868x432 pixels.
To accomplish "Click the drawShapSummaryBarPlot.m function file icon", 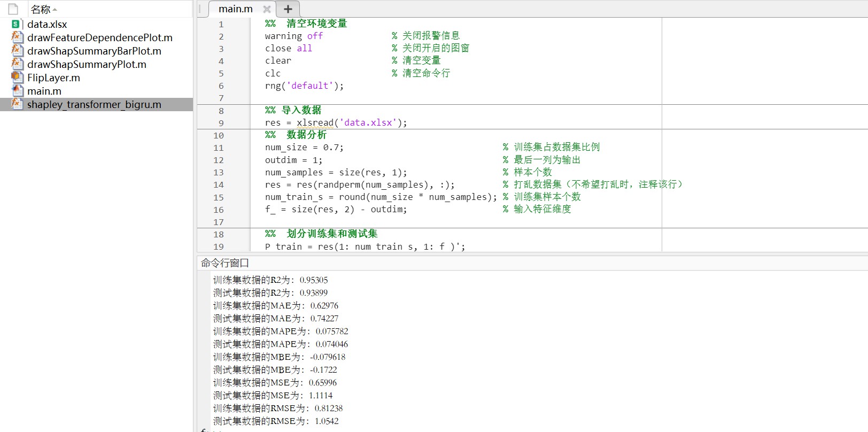I will (x=17, y=51).
